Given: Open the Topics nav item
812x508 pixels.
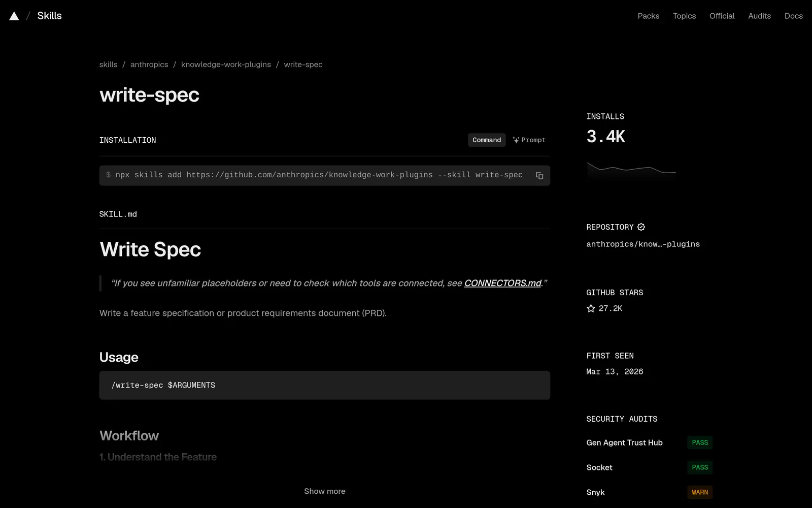Looking at the screenshot, I should pos(684,16).
